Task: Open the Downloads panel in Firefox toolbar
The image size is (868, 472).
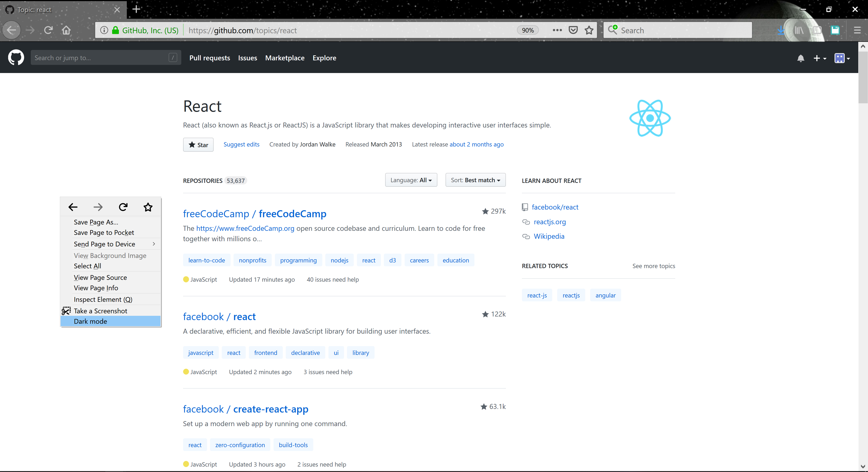Action: point(781,30)
